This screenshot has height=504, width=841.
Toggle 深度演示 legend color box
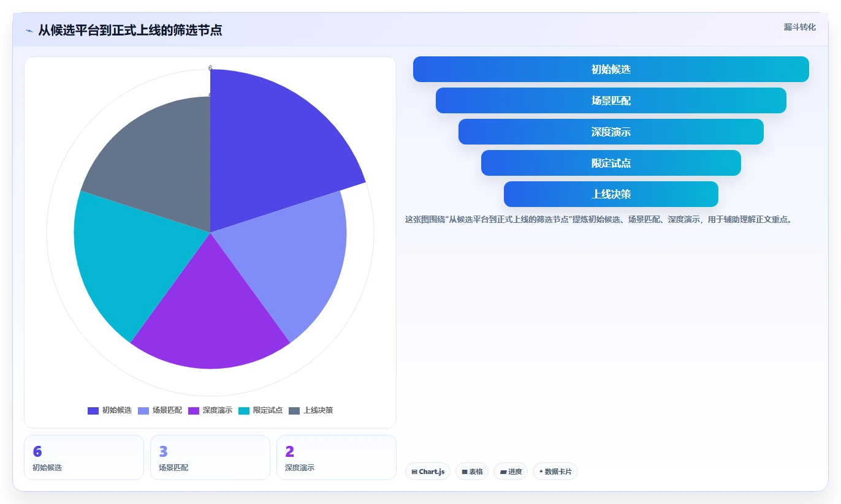[194, 410]
